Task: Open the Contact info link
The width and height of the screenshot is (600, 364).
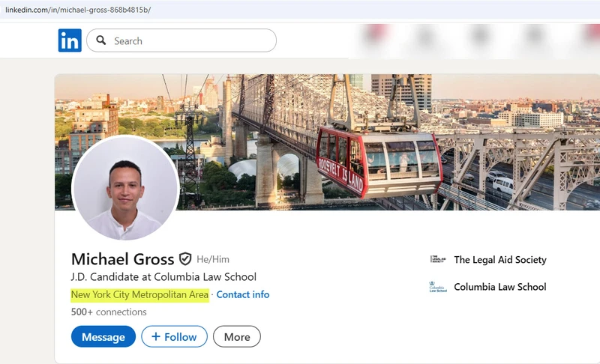Action: pos(242,294)
